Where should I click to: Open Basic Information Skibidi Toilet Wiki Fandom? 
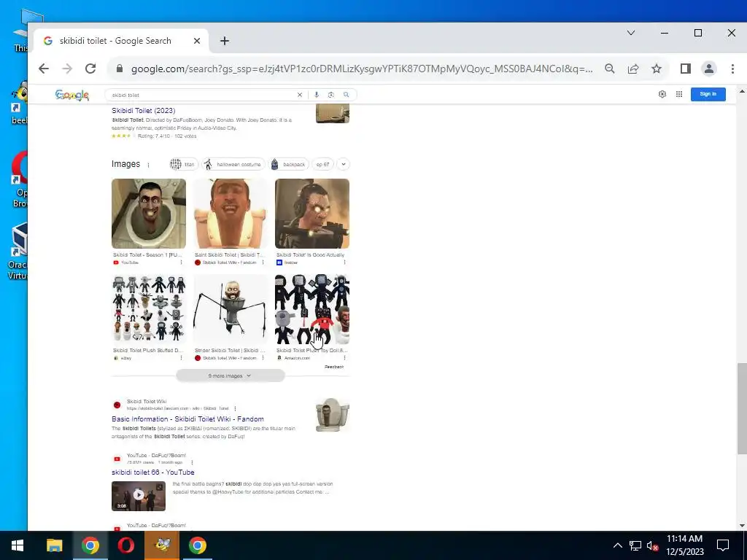point(187,419)
